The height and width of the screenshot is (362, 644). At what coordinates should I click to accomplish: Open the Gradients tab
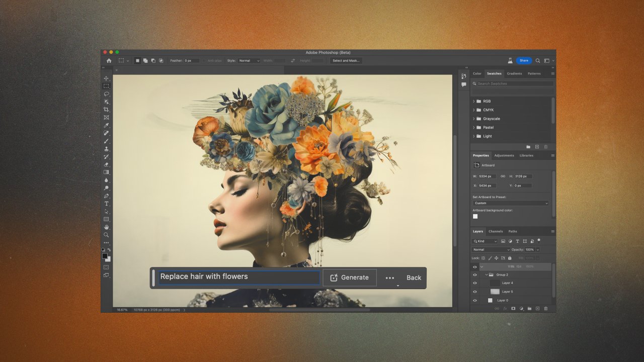coord(514,73)
